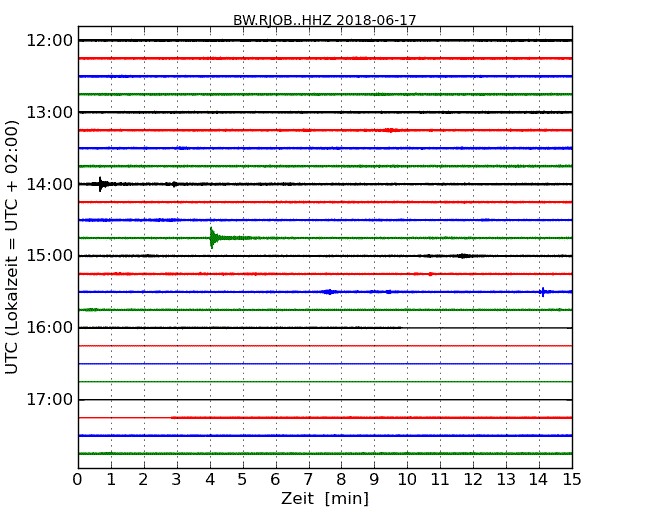The image size is (650, 520).
Task: Click x-axis tick label 10
Action: click(x=407, y=480)
